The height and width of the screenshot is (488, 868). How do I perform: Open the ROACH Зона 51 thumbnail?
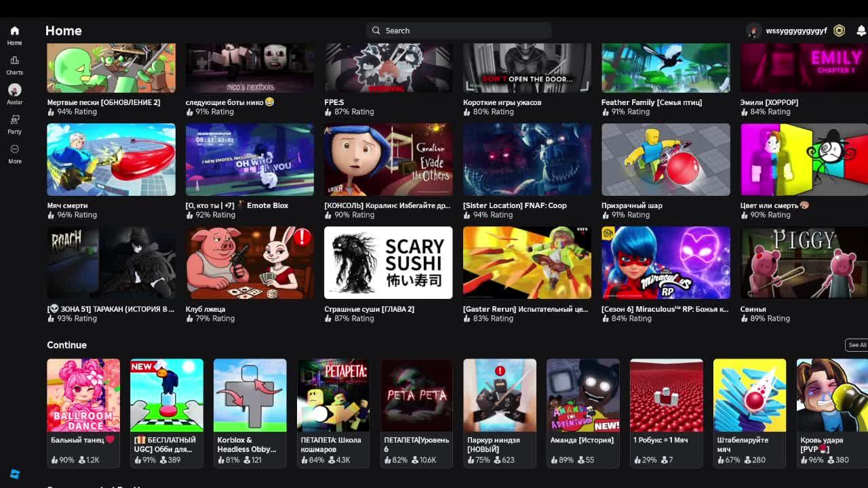pos(111,262)
